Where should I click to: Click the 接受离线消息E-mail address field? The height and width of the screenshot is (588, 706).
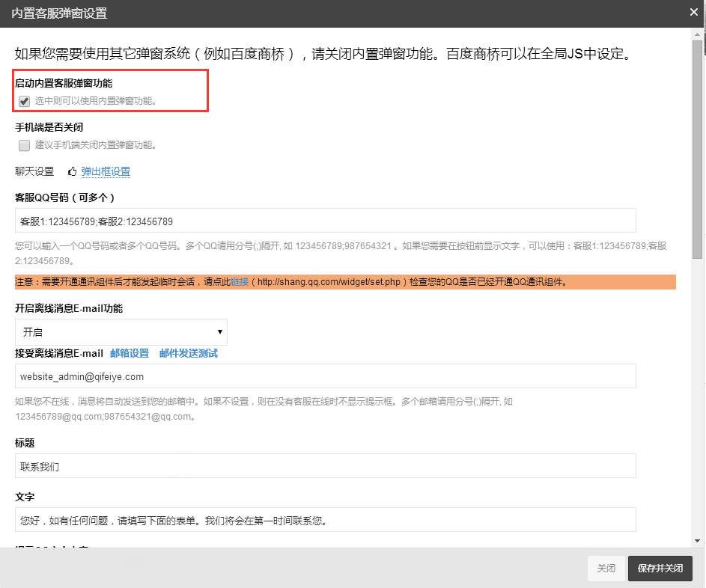pyautogui.click(x=325, y=376)
